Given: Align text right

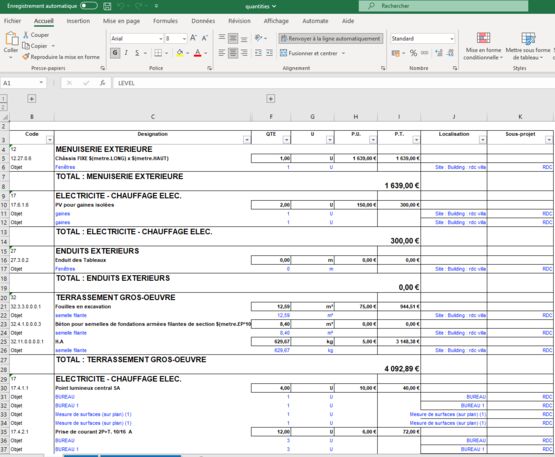Looking at the screenshot, I should pyautogui.click(x=244, y=53).
